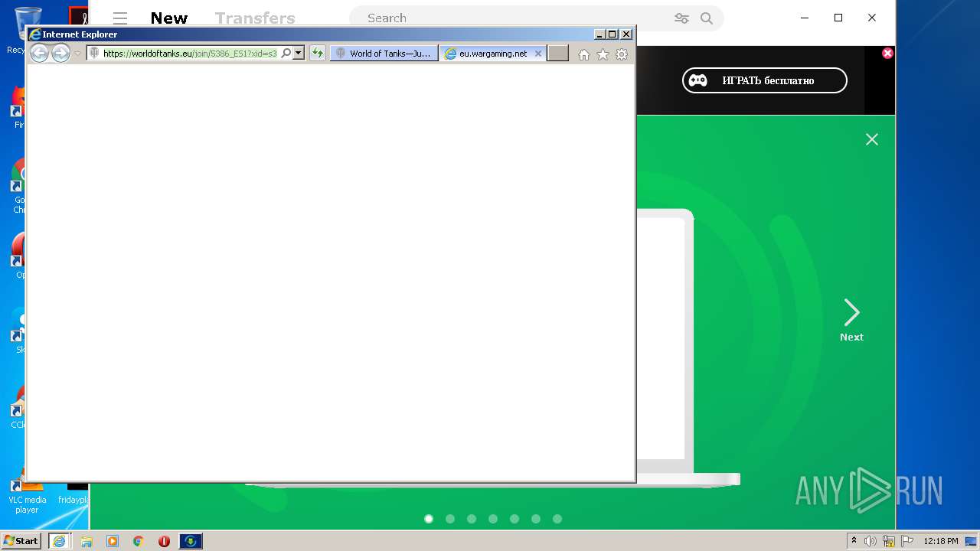This screenshot has height=551, width=980.
Task: Click the search magnifier in address bar
Action: [286, 54]
